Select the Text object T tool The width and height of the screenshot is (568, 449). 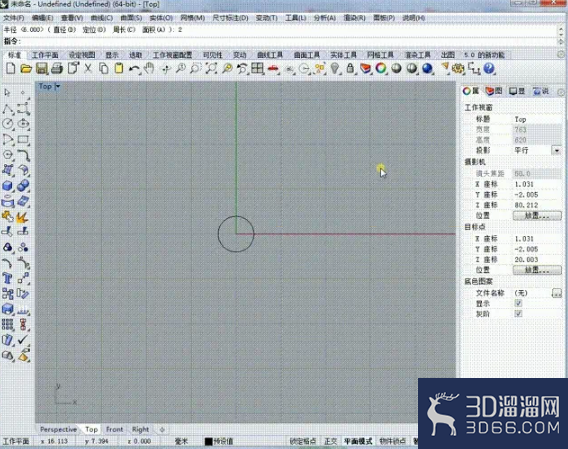8,278
